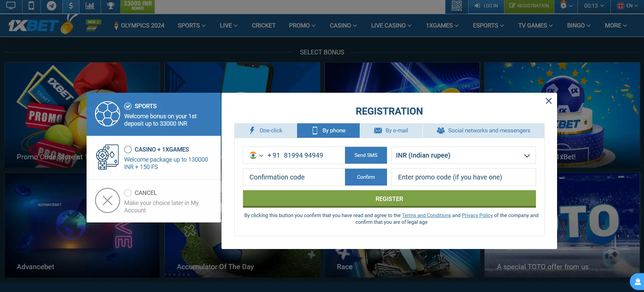Screen dimensions: 644x292
Task: Switch to the One-click registration tab
Action: (265, 130)
